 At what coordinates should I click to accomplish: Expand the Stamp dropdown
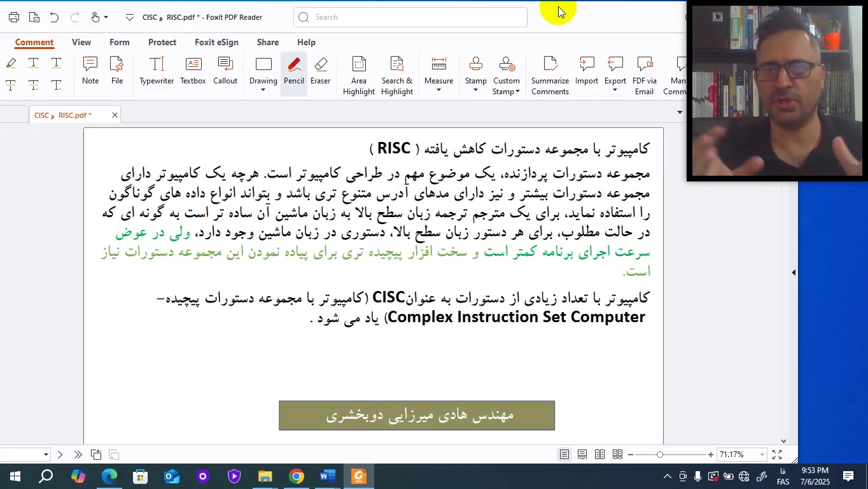coord(476,90)
